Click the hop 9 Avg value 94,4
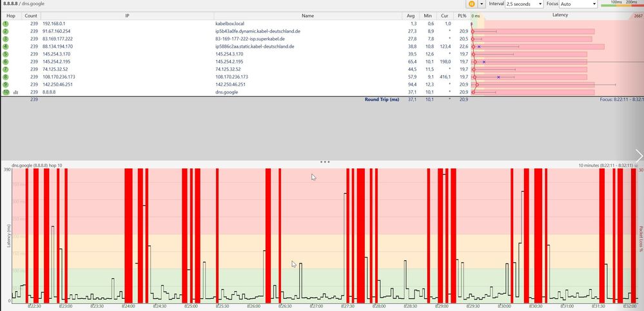The width and height of the screenshot is (644, 311). point(412,84)
